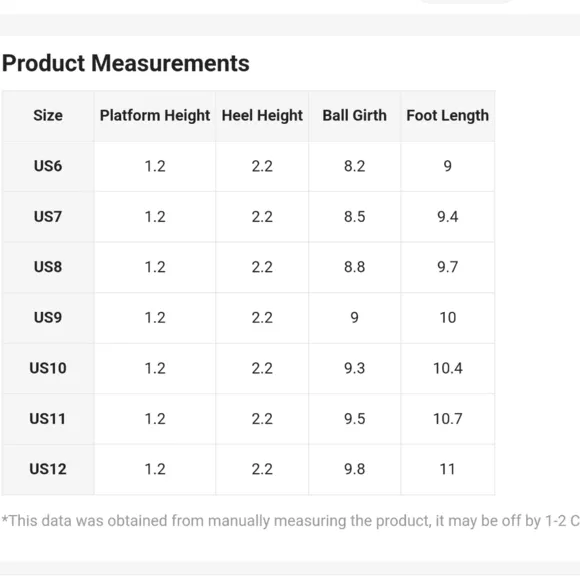Viewport: 580px width, 579px height.
Task: Select the US7 foot length value 9.4
Action: click(x=448, y=216)
